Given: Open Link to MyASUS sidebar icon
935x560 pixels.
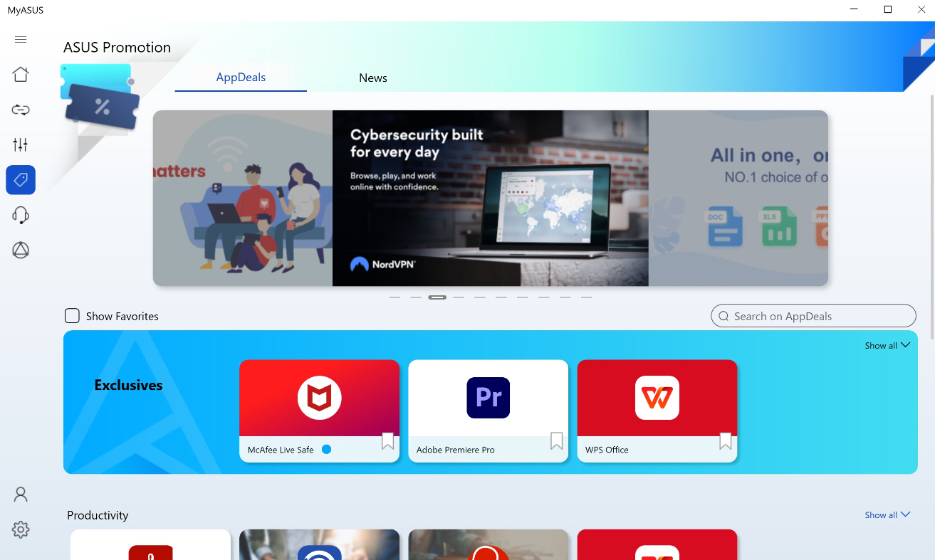Looking at the screenshot, I should click(x=21, y=110).
